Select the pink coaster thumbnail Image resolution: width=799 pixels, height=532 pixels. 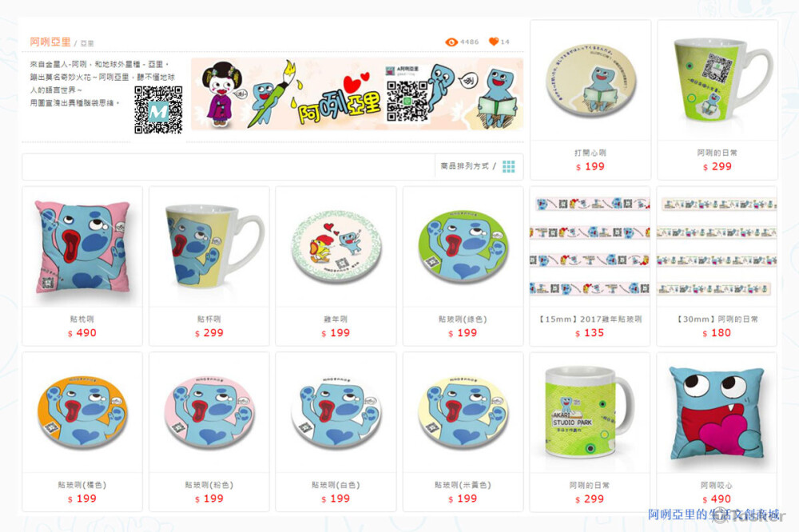coord(209,413)
